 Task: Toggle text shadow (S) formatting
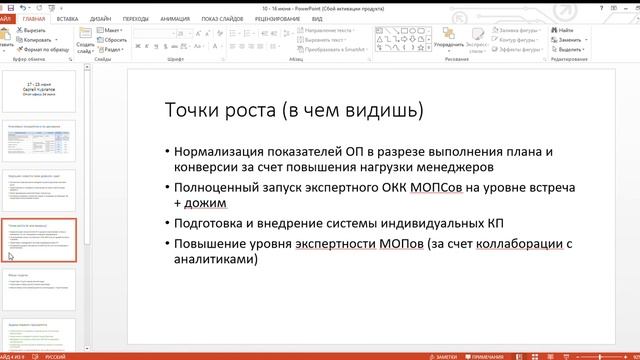pyautogui.click(x=165, y=47)
